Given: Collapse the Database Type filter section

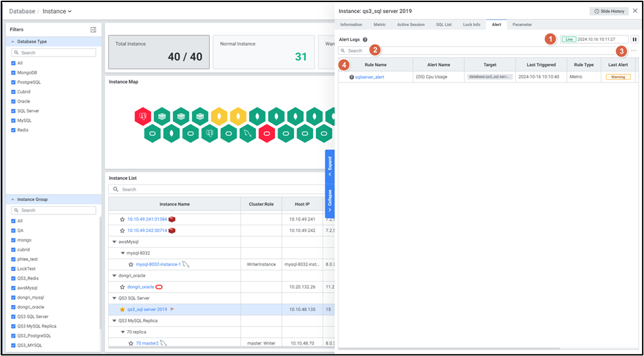Looking at the screenshot, I should [x=12, y=42].
